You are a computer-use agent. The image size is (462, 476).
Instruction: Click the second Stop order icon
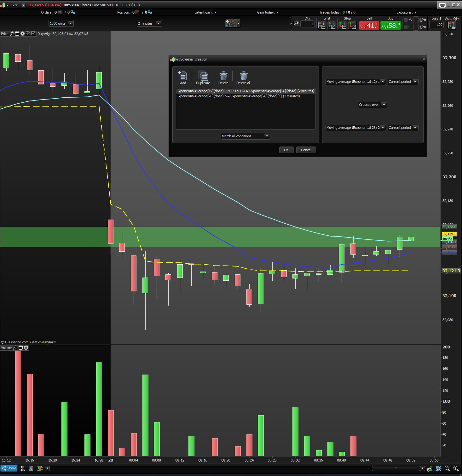352,25
